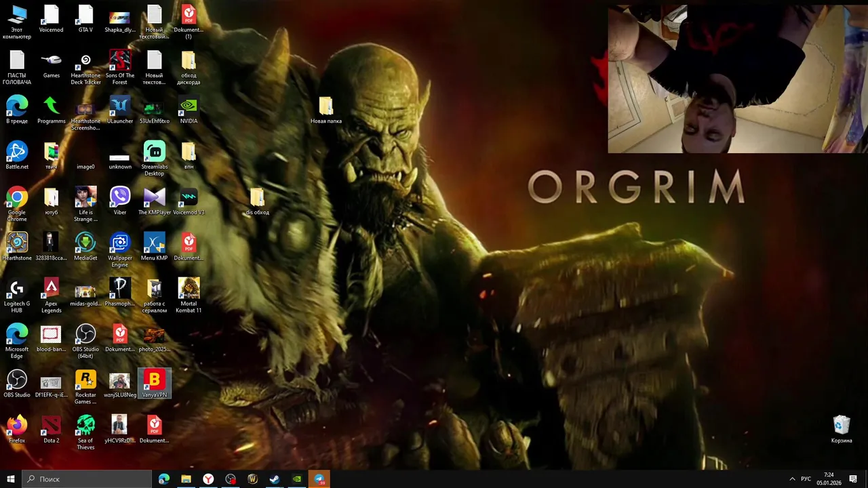Select the Life is Strange icon

tap(85, 204)
